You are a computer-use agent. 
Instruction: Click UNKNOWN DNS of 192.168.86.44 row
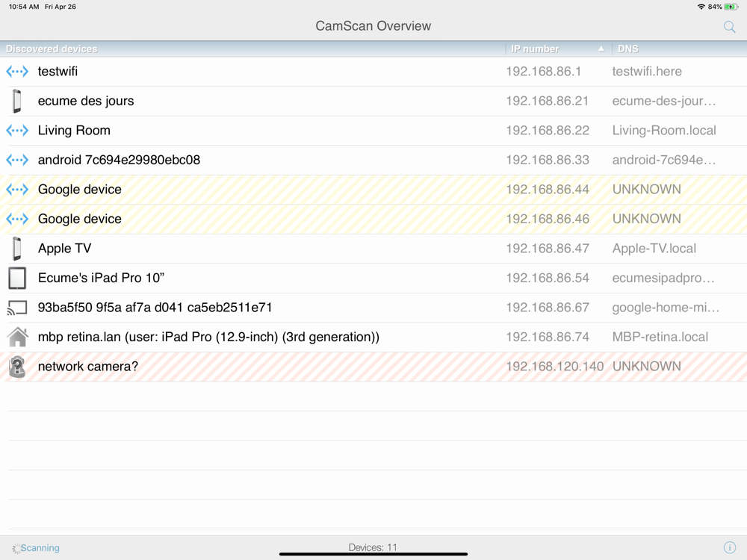tap(646, 190)
